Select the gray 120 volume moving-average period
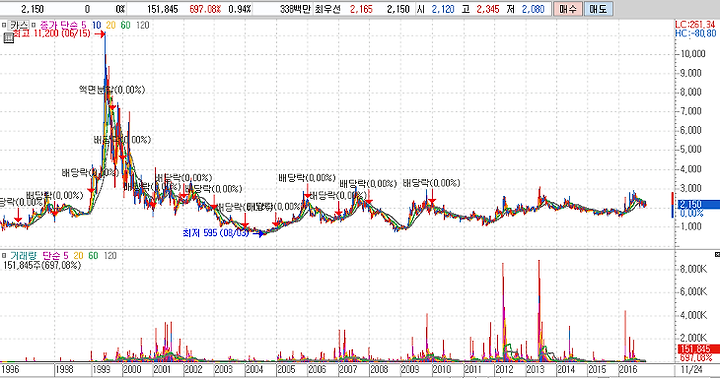 (x=110, y=256)
